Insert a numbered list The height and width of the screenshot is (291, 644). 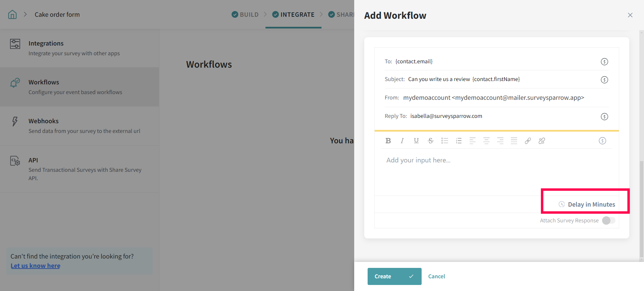click(x=459, y=141)
